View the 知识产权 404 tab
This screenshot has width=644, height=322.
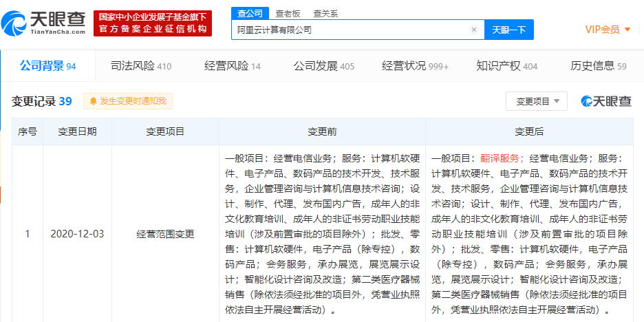[x=507, y=66]
